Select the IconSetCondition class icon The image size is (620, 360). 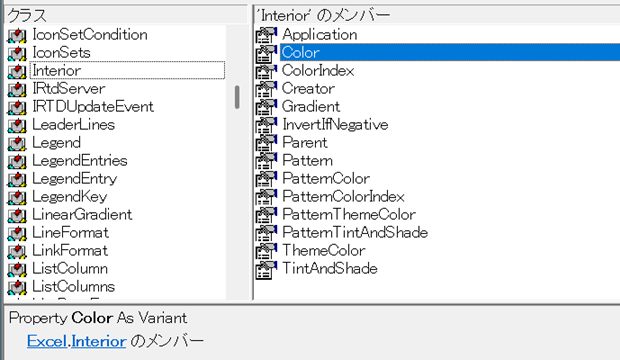[17, 35]
